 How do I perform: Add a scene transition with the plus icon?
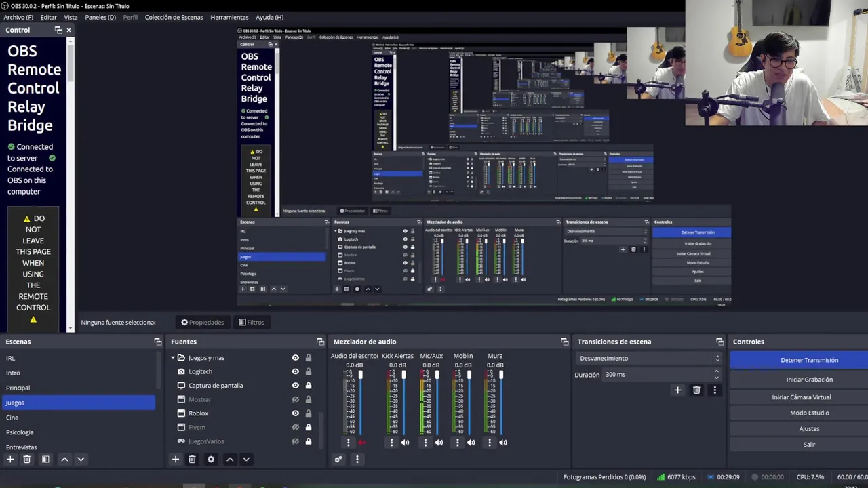(677, 390)
